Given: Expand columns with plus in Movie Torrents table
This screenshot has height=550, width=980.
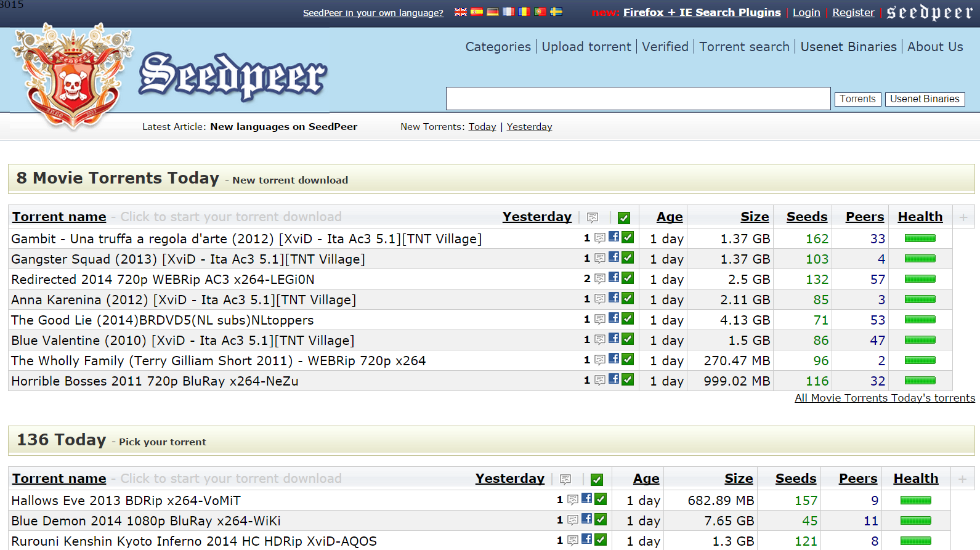Looking at the screenshot, I should click(963, 217).
